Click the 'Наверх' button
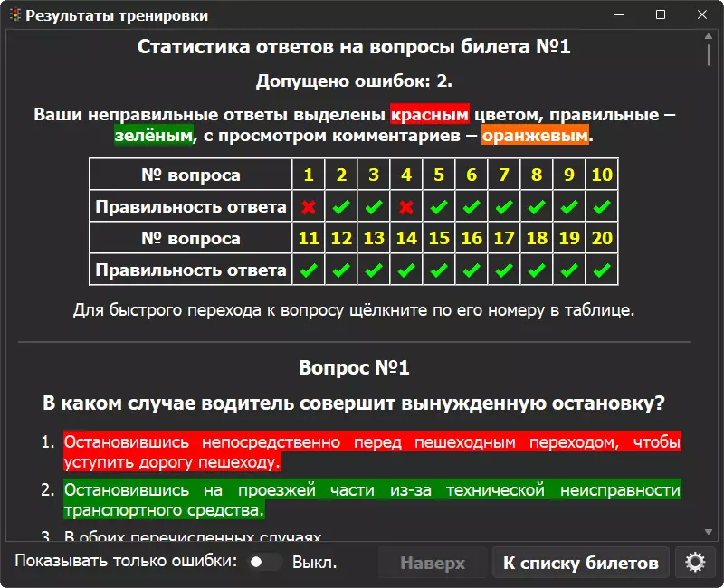This screenshot has height=588, width=724. (x=433, y=562)
